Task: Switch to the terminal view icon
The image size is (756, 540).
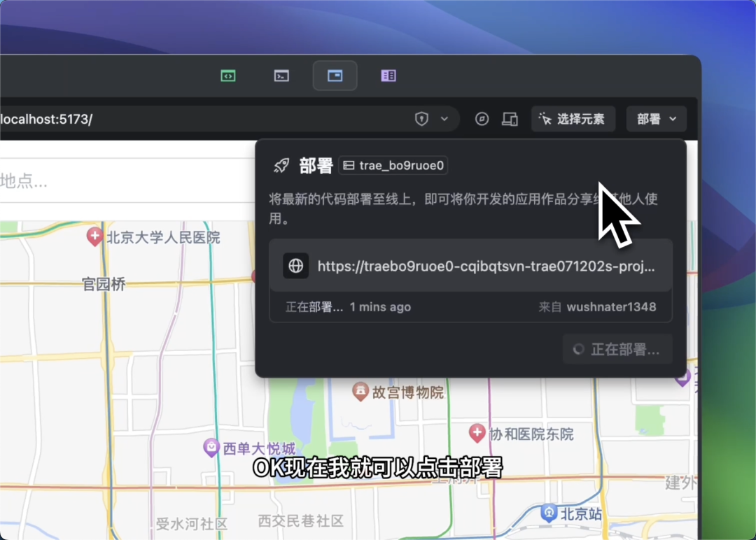Action: pos(281,76)
